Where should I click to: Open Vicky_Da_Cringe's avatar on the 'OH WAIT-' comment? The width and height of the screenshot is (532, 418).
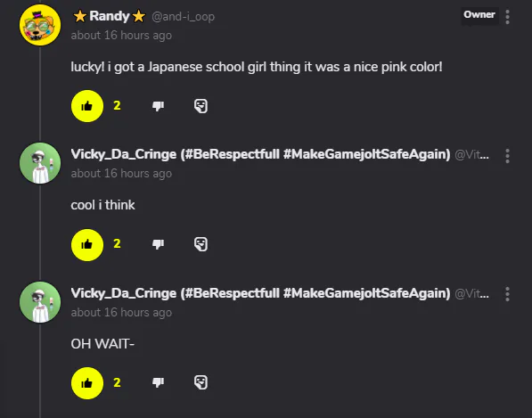pyautogui.click(x=40, y=302)
